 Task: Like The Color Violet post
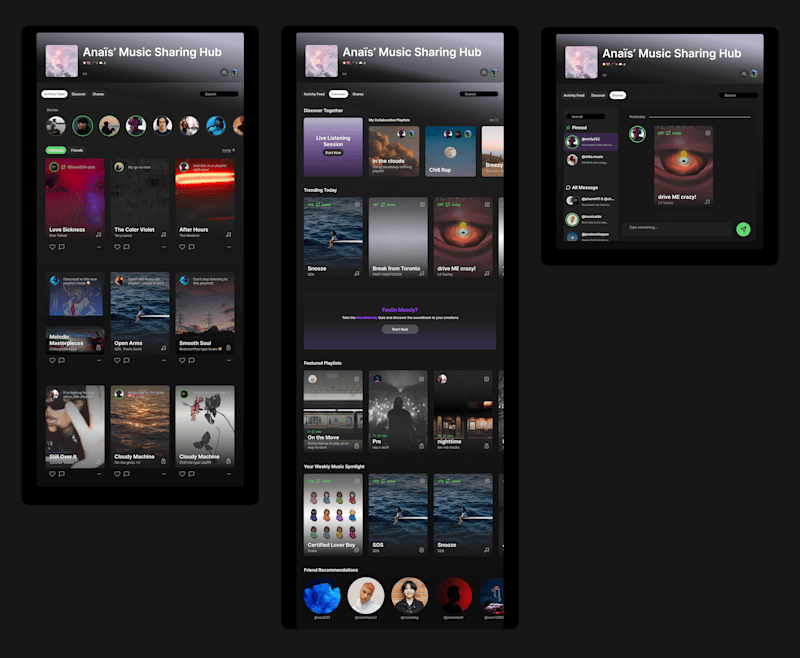117,247
